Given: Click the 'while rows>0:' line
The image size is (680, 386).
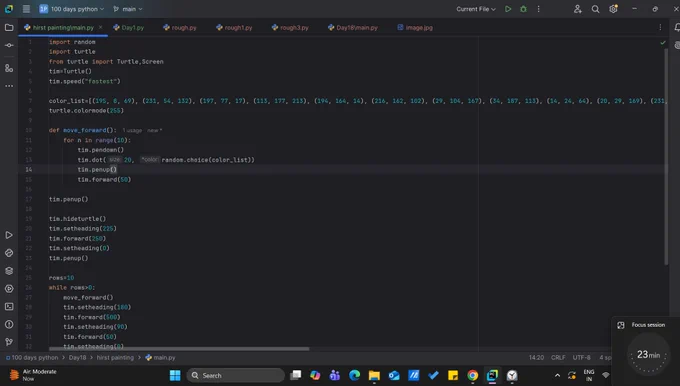Looking at the screenshot, I should pyautogui.click(x=72, y=288).
